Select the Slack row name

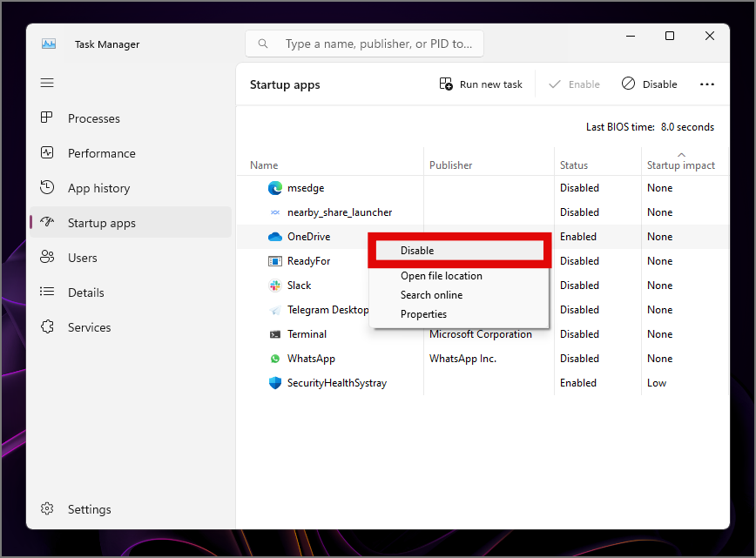pyautogui.click(x=299, y=286)
